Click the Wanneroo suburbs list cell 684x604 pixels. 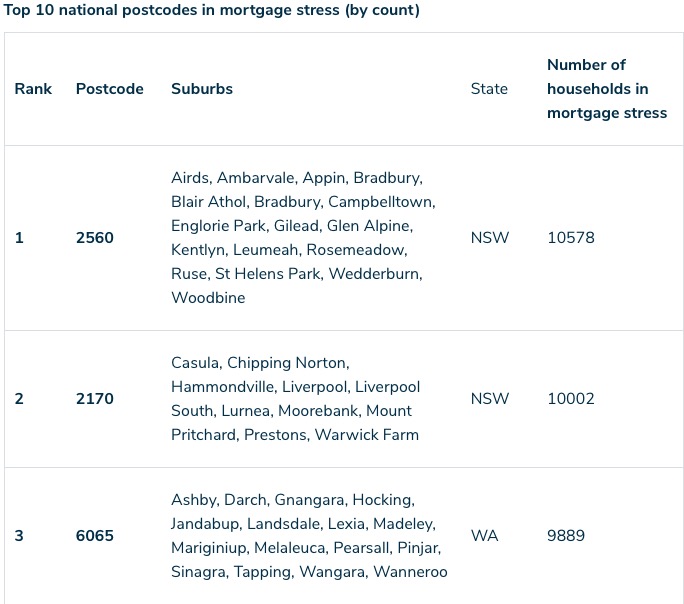(x=309, y=536)
